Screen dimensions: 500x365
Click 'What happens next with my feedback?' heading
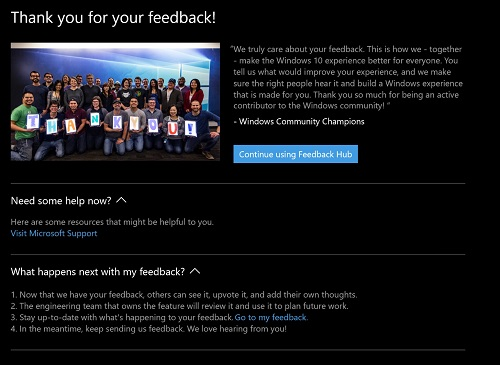(98, 272)
